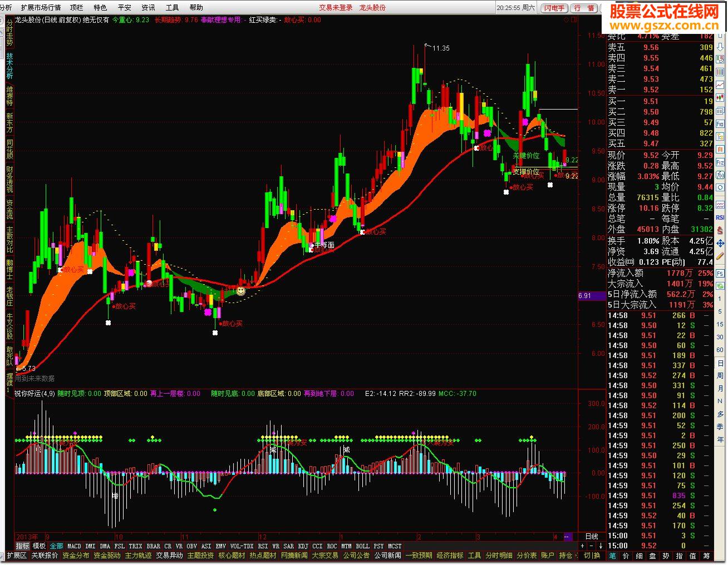
Task: Open the report list icon in right toolbar
Action: pyautogui.click(x=720, y=58)
